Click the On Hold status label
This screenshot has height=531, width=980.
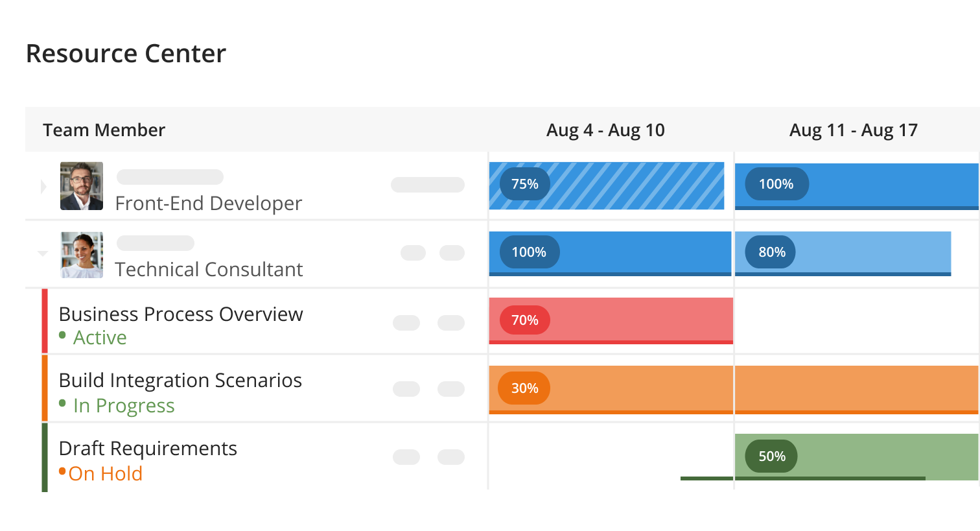pyautogui.click(x=105, y=474)
